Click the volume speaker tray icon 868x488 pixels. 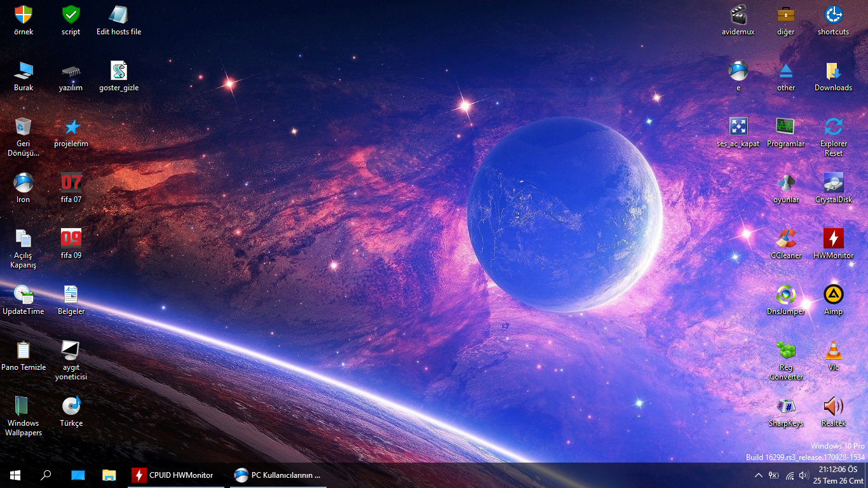pos(804,475)
